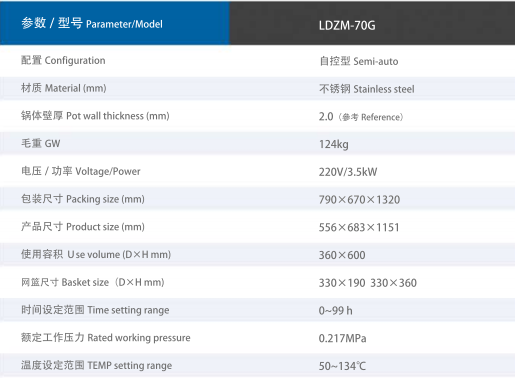Select the 2.0 Reference thickness value

pos(361,117)
